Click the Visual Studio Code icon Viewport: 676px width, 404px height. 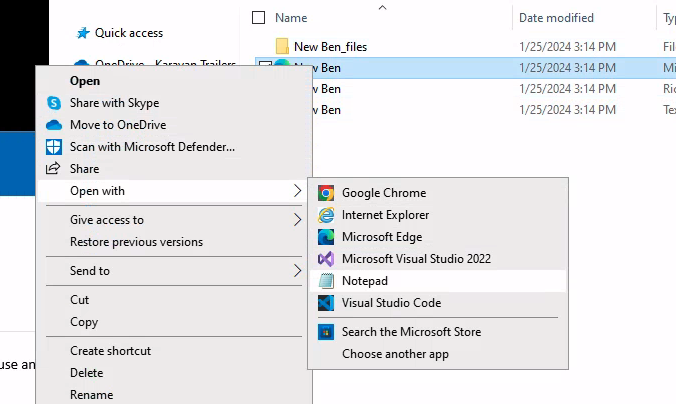point(326,303)
